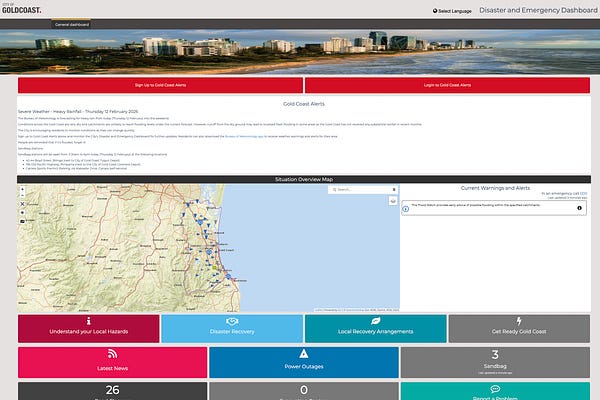Open the Disaster Recovery tile
This screenshot has width=600, height=400.
coord(232,328)
